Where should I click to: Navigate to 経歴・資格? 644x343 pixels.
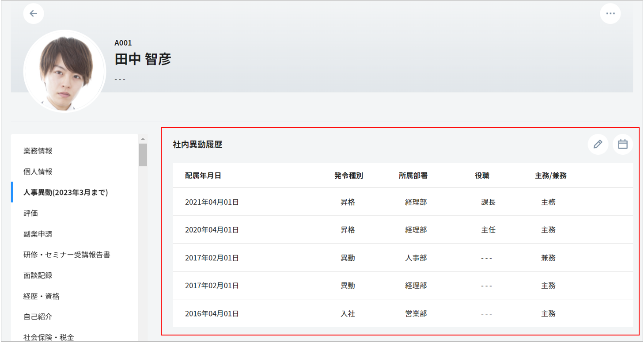pyautogui.click(x=42, y=296)
